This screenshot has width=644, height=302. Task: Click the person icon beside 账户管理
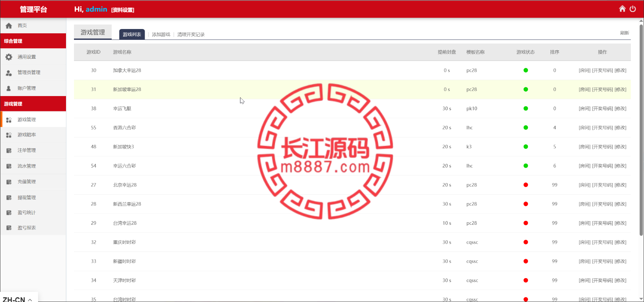[x=9, y=88]
